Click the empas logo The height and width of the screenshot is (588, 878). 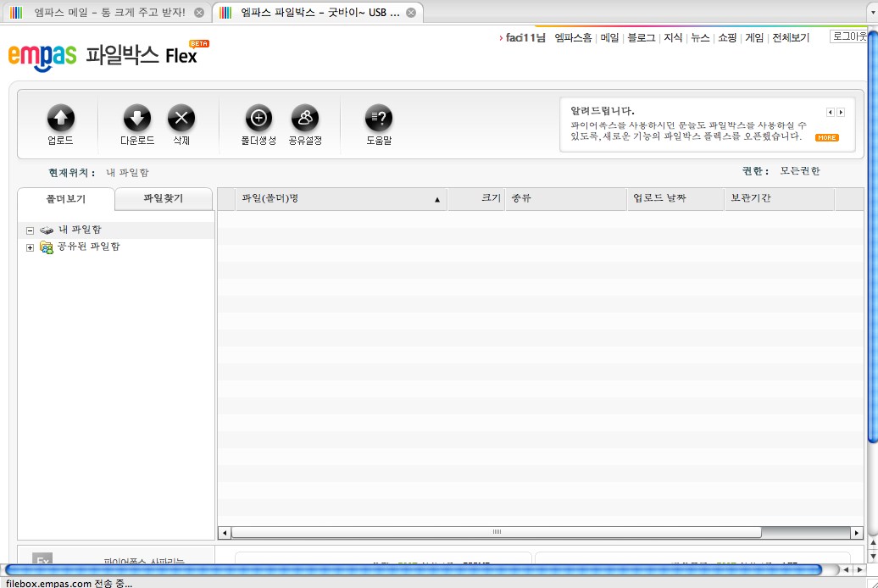[x=42, y=57]
